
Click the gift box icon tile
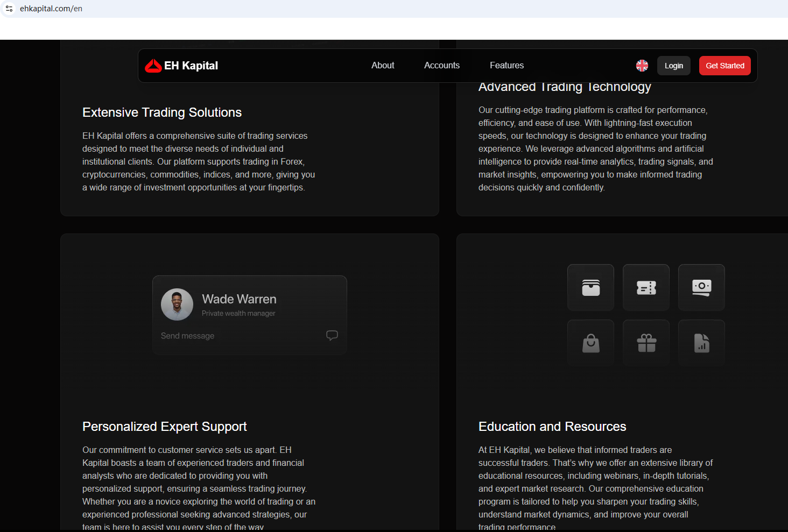coord(646,343)
